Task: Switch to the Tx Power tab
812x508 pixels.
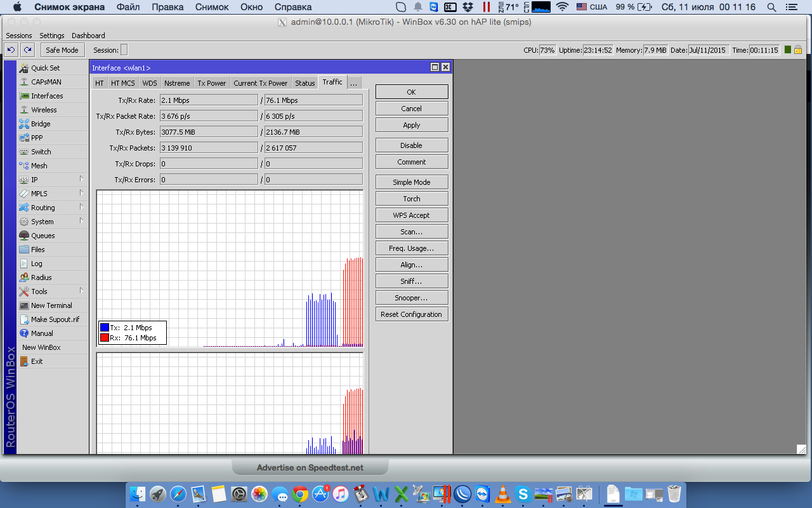Action: pyautogui.click(x=211, y=83)
